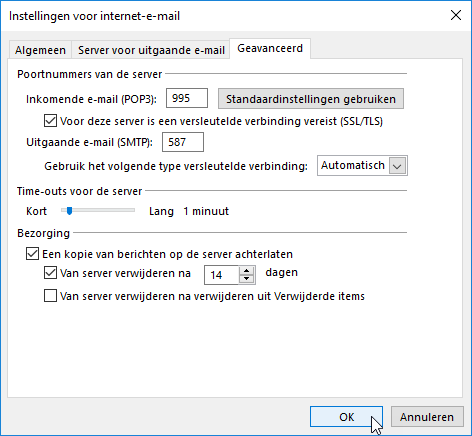Focus the SMTP outgoing port field
Viewport: 472px width, 436px height.
tap(183, 142)
